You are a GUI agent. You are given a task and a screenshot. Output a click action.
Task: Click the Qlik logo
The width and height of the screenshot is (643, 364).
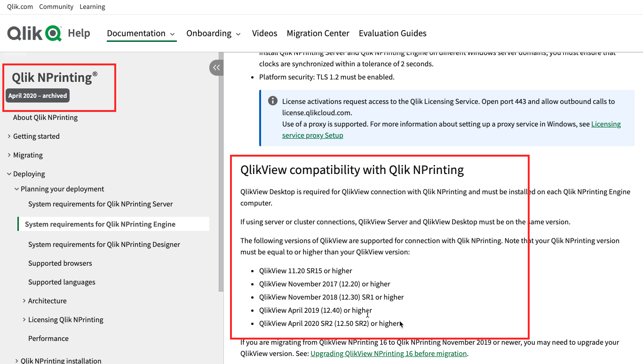(x=34, y=33)
